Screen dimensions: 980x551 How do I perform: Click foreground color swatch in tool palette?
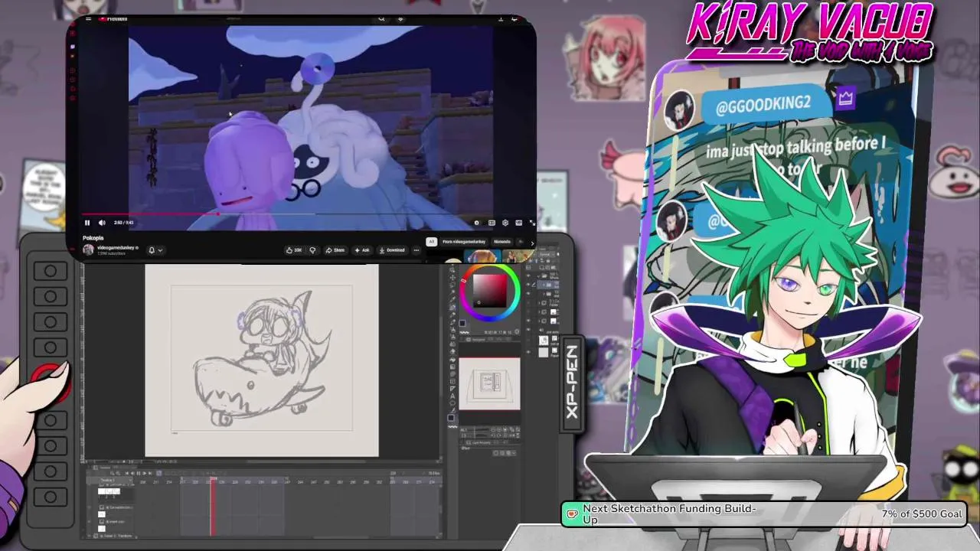point(451,418)
